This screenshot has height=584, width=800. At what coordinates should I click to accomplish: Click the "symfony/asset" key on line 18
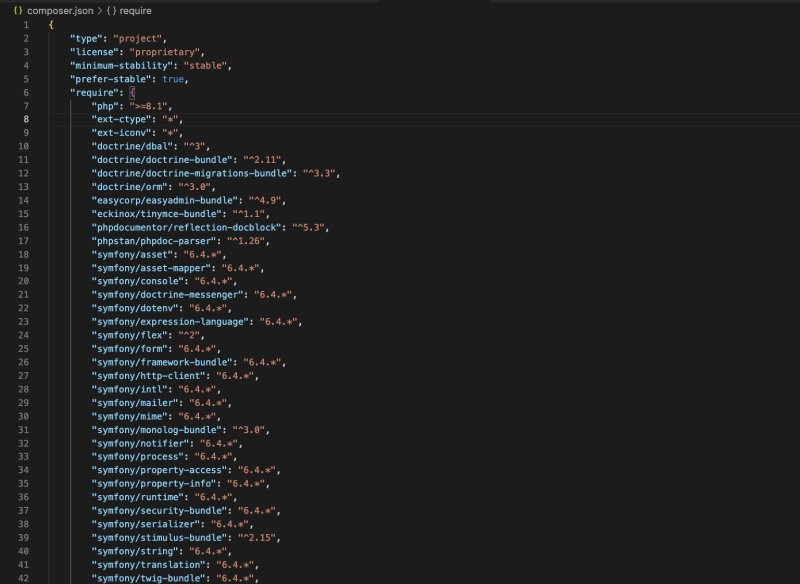click(132, 255)
